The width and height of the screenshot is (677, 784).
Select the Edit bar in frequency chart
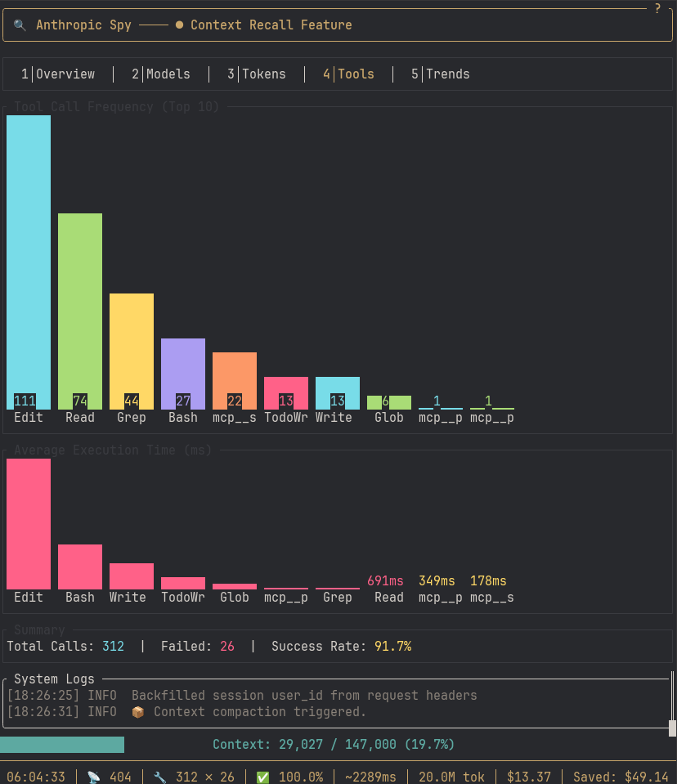[28, 262]
